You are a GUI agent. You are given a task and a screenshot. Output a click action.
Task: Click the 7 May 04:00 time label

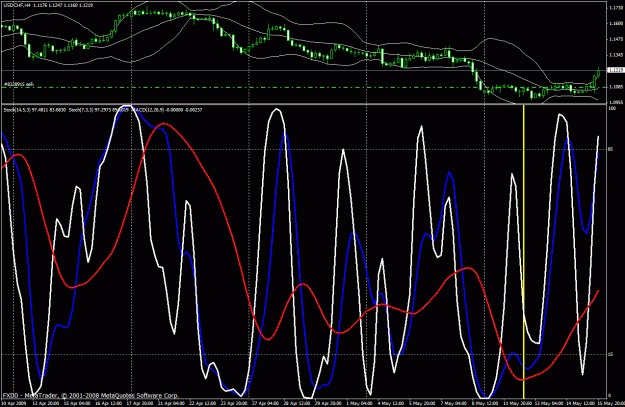tap(453, 403)
